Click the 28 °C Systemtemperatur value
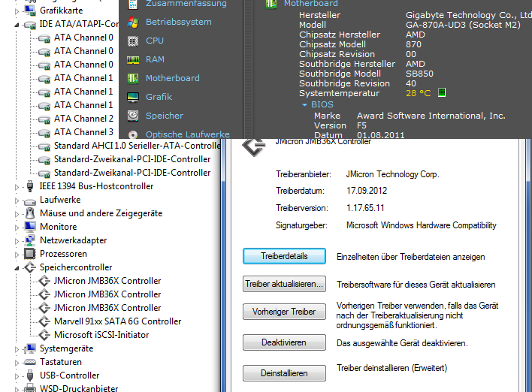 coord(418,93)
